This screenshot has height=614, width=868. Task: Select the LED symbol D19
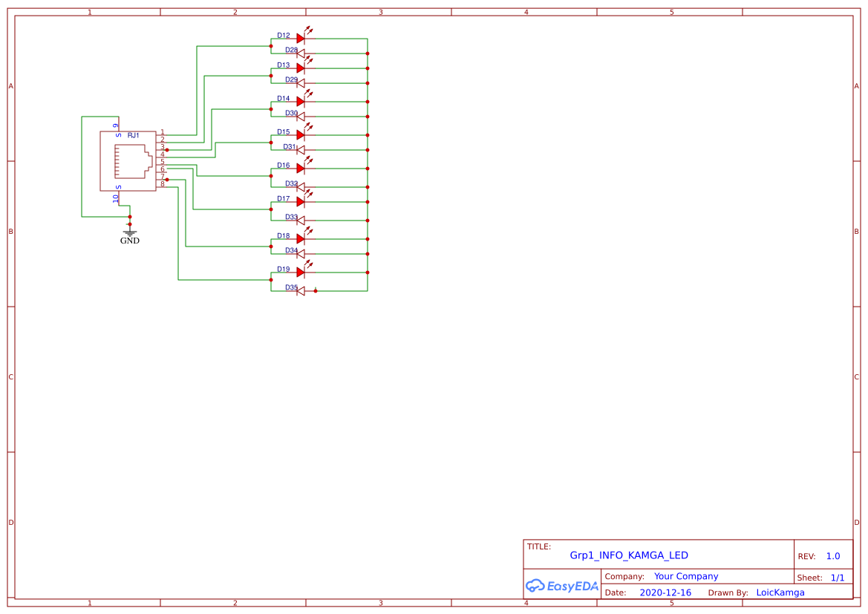[x=301, y=272]
